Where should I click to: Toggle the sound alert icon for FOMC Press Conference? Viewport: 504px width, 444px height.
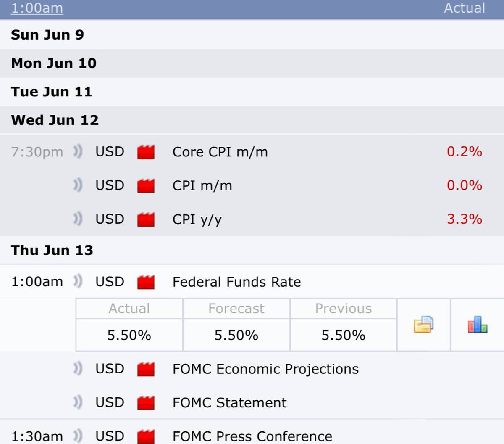point(78,436)
